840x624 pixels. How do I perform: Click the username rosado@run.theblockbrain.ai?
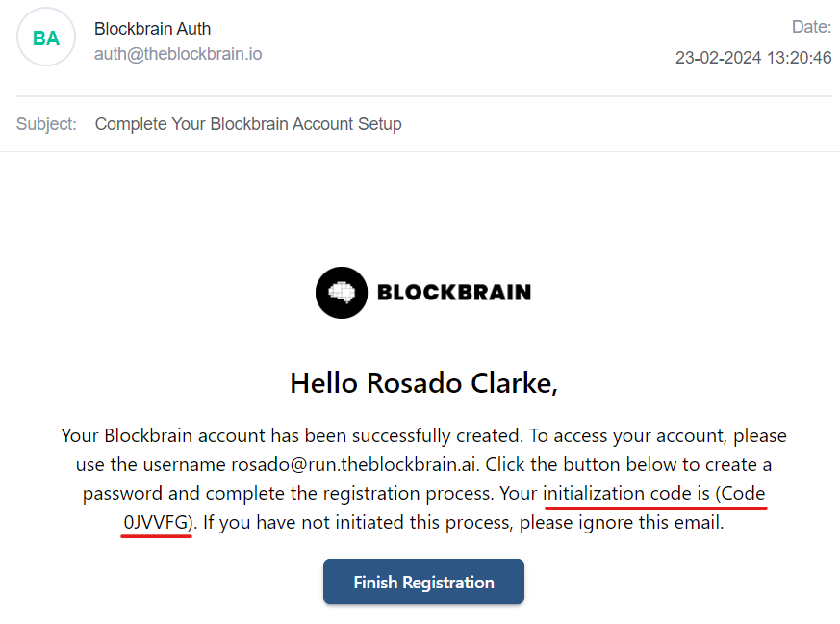[x=354, y=464]
